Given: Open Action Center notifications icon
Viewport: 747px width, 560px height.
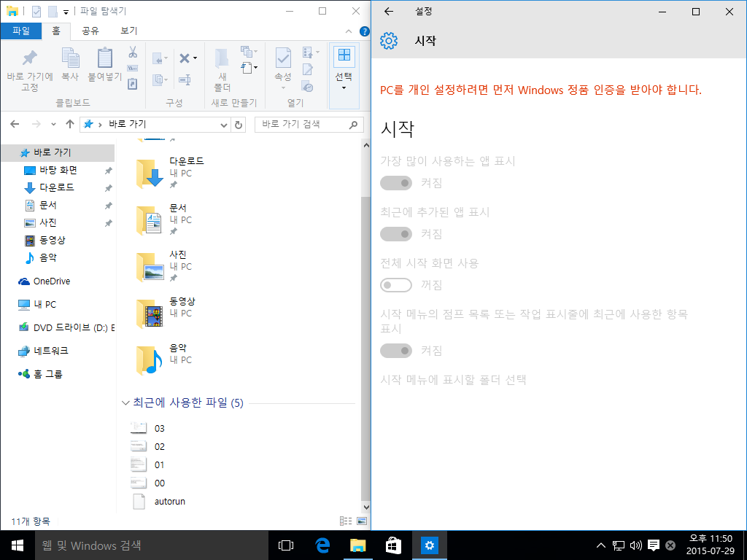Looking at the screenshot, I should click(654, 545).
